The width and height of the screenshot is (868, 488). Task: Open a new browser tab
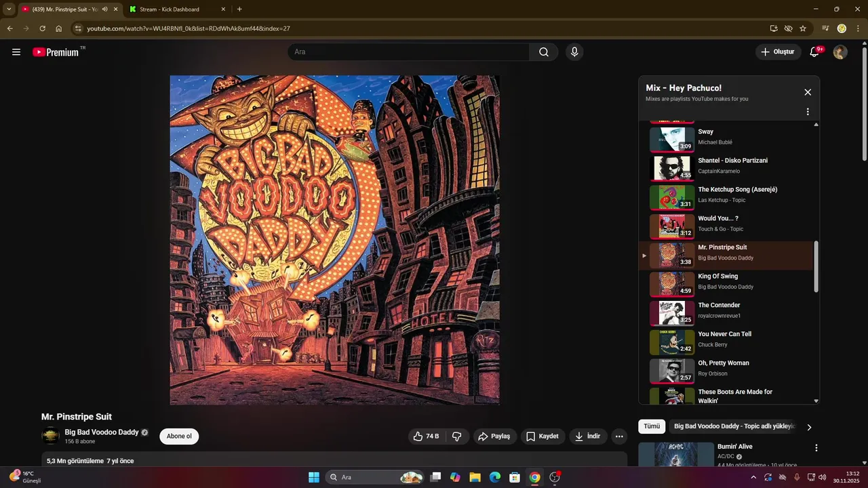coord(239,9)
